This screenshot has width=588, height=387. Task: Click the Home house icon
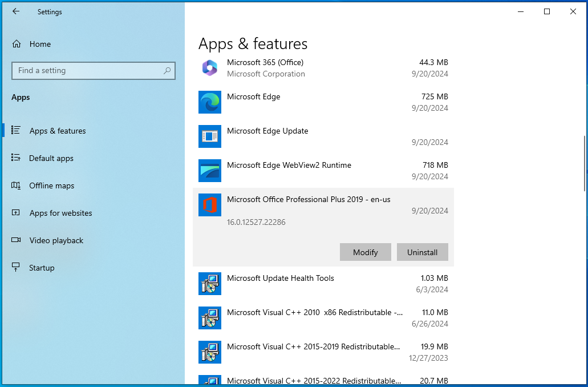pos(17,44)
